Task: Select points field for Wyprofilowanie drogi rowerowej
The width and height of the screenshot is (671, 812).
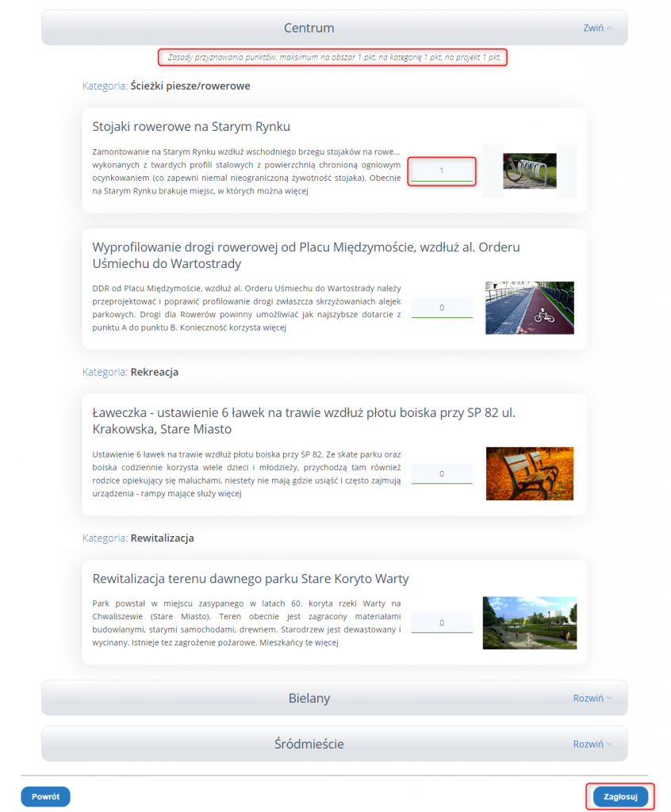Action: [x=442, y=308]
